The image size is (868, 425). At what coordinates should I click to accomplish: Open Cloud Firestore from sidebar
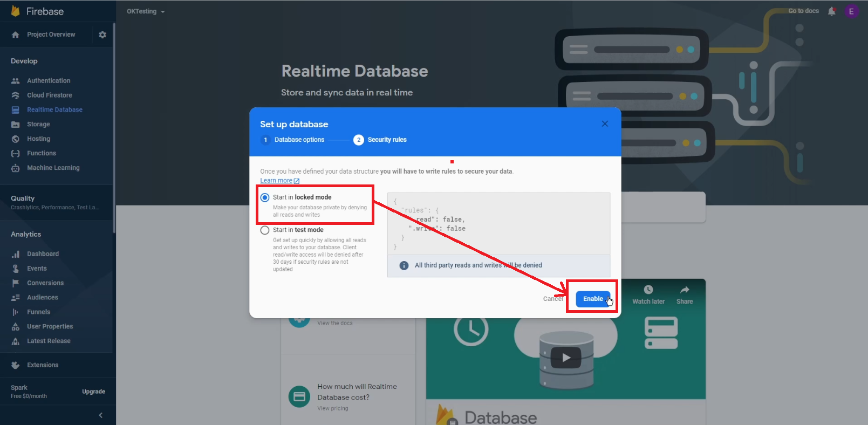click(50, 95)
